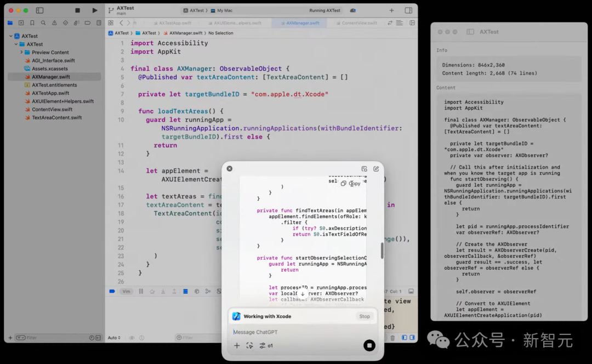
Task: Open the o1 model selector
Action: coord(266,346)
